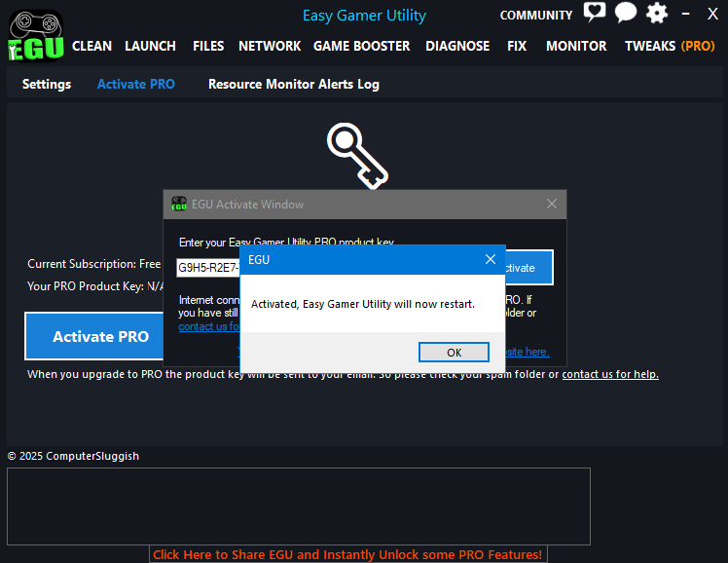This screenshot has height=563, width=728.
Task: Open the LAUNCH menu
Action: (x=151, y=46)
